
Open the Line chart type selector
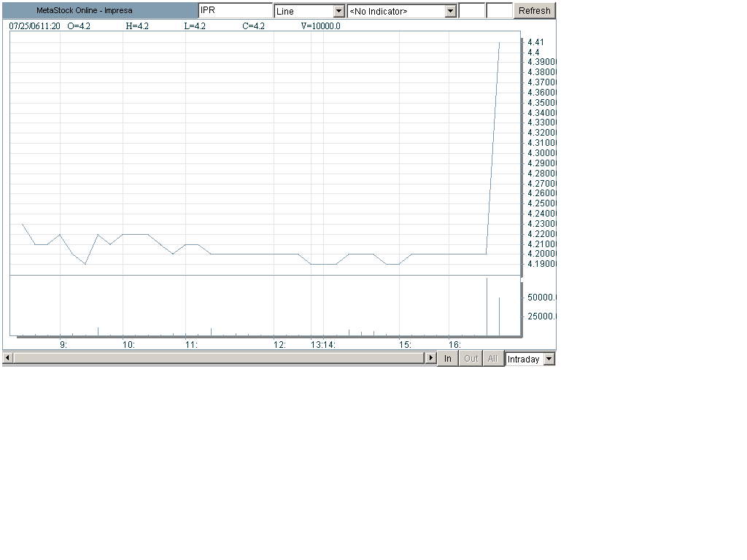point(303,10)
